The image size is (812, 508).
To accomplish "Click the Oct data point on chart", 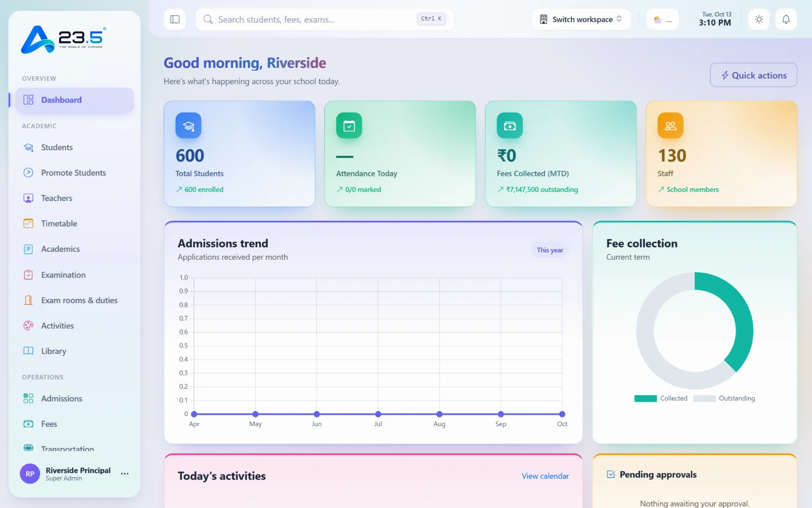I will point(562,414).
